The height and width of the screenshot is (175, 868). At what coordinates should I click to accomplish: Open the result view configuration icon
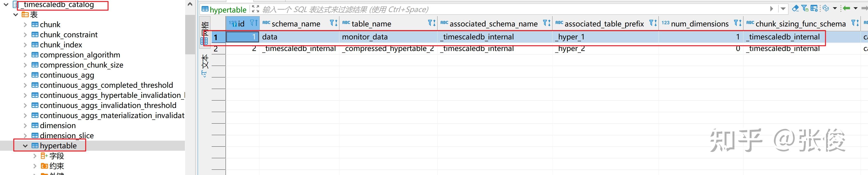click(x=814, y=8)
